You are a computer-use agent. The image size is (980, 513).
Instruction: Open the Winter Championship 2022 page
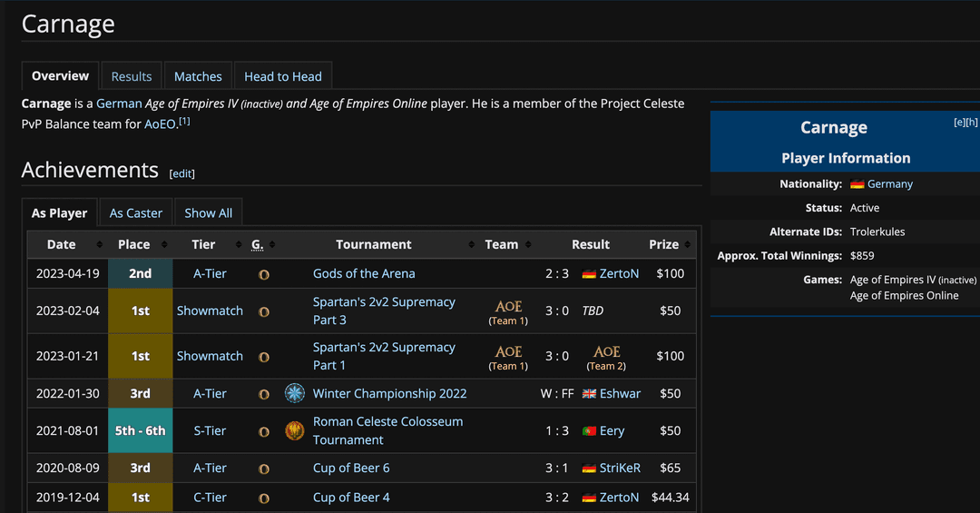point(389,393)
